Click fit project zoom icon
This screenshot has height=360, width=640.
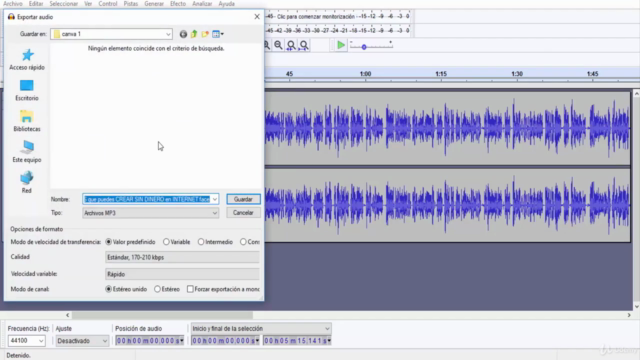(x=304, y=45)
